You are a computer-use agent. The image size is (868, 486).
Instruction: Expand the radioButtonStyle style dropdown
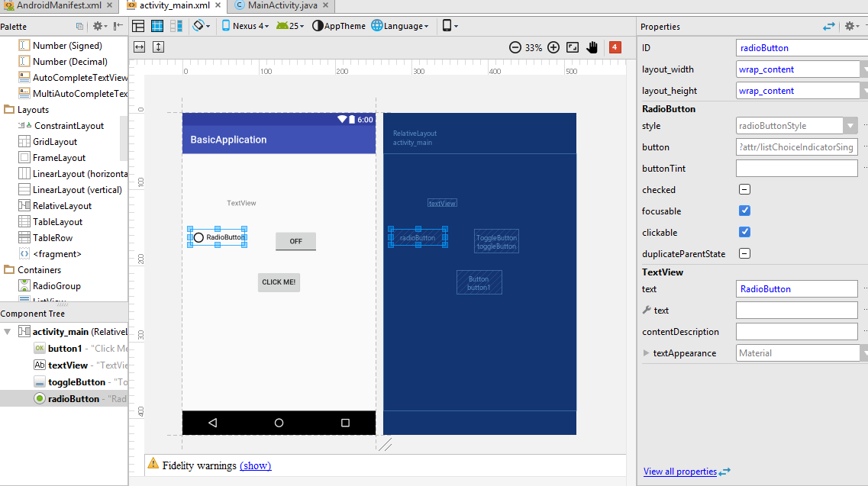pos(851,125)
